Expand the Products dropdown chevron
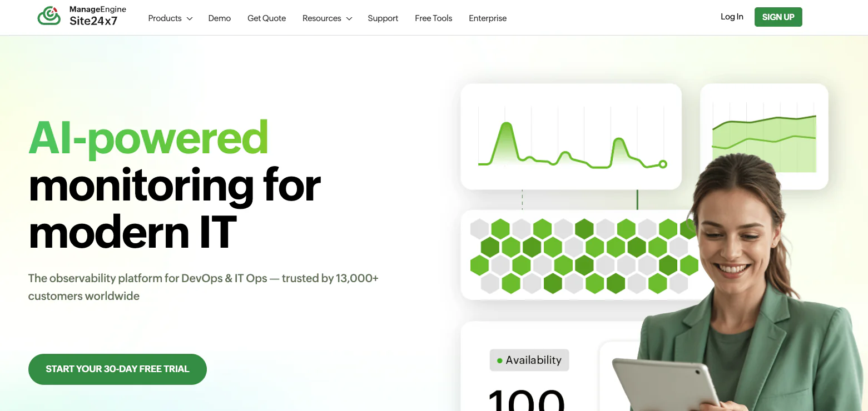This screenshot has width=868, height=411. pos(190,19)
